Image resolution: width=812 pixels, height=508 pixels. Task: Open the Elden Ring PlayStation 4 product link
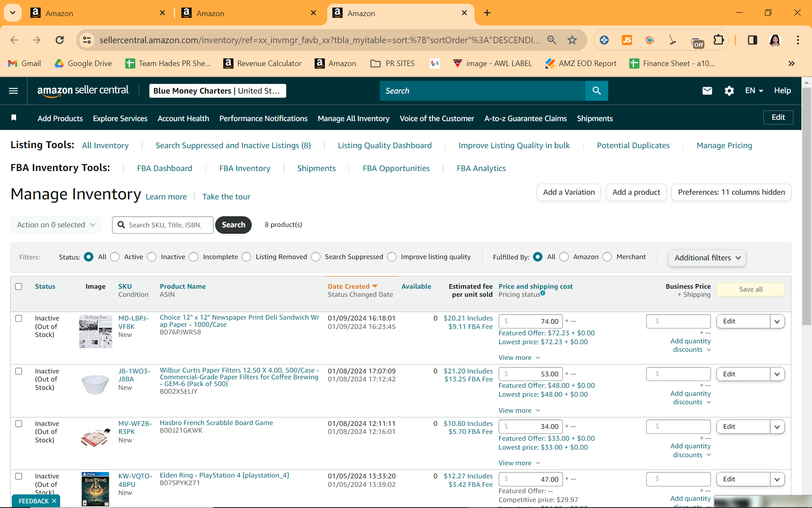point(225,475)
